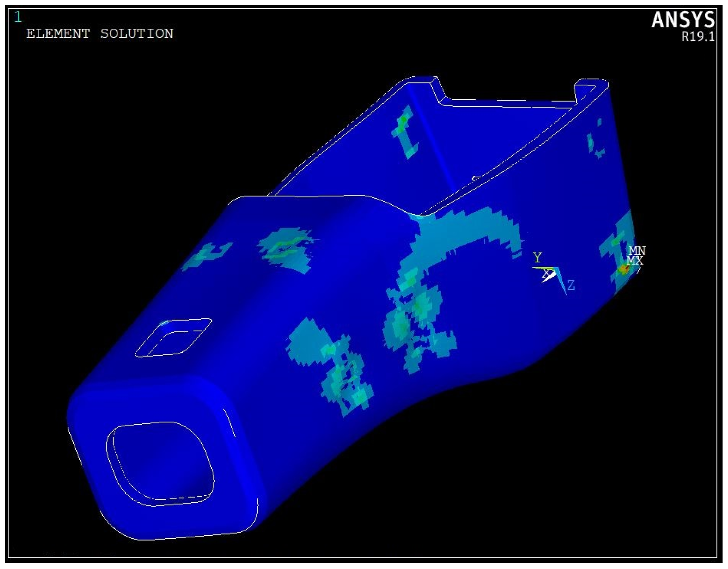Viewport: 728px width, 569px height.
Task: Click the "Y" axis label
Action: tap(537, 258)
